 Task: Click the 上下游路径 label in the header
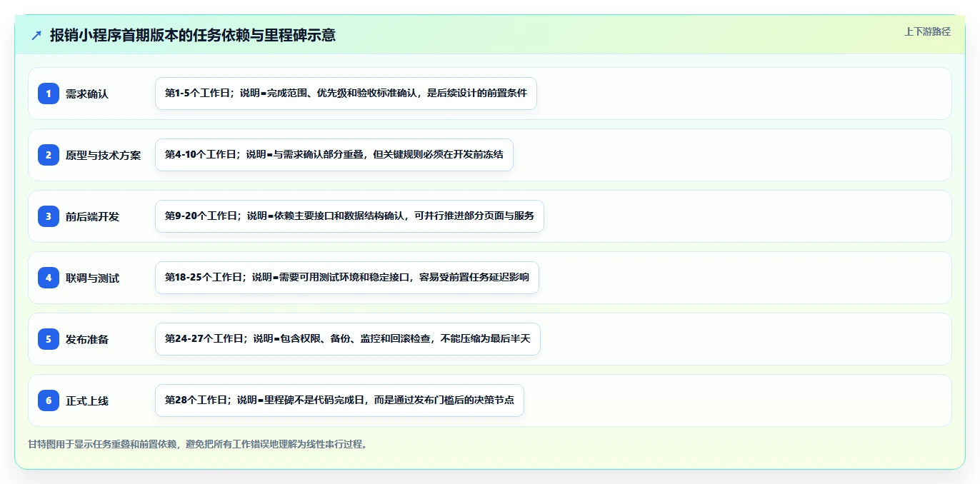point(927,31)
